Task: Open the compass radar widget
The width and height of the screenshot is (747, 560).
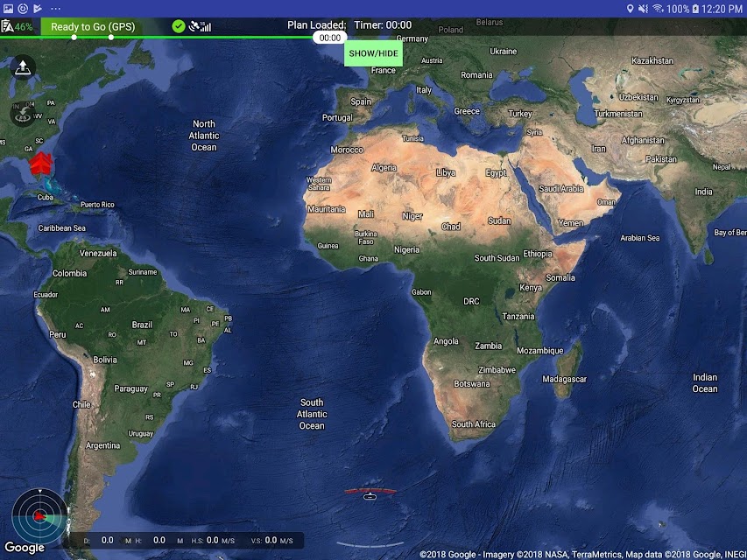Action: tap(39, 515)
